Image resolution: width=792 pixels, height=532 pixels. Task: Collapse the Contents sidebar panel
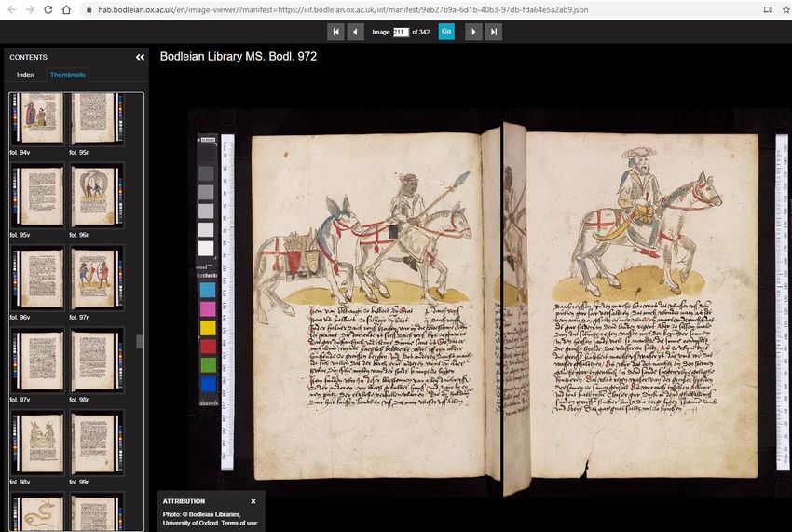(140, 57)
